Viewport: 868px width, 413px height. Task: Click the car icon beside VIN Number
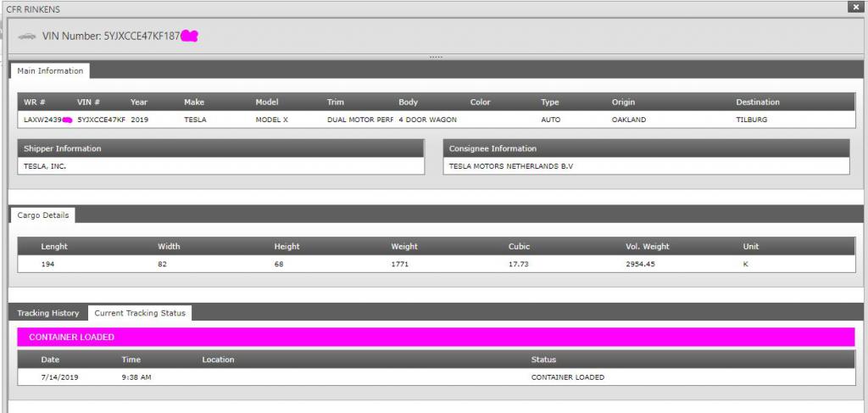click(27, 36)
